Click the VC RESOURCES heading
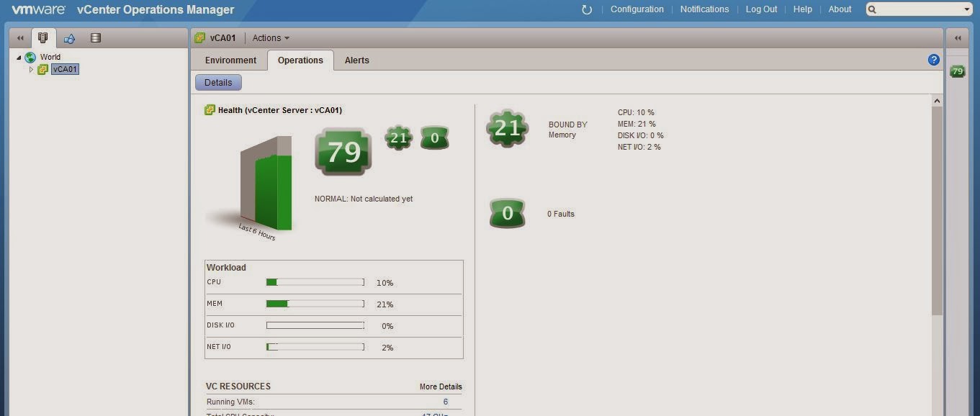 238,386
